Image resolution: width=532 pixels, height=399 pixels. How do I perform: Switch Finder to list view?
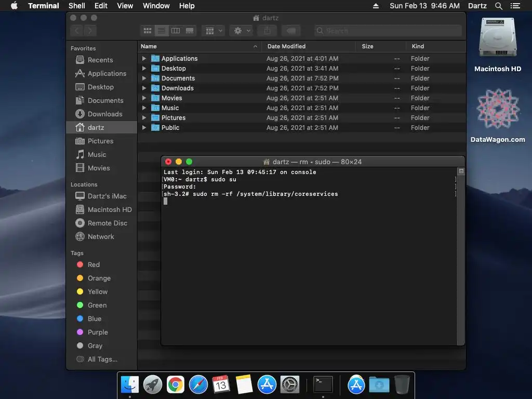(162, 31)
